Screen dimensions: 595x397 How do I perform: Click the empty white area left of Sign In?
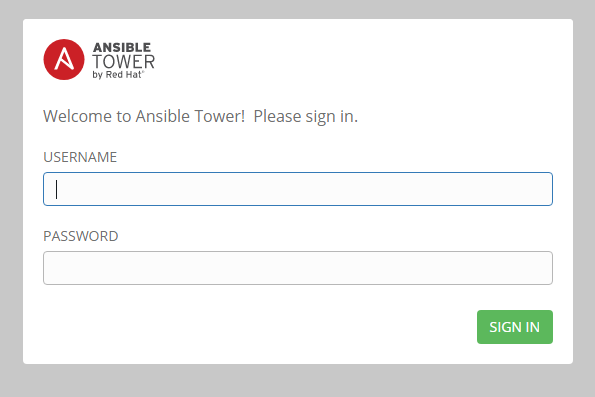click(x=258, y=327)
